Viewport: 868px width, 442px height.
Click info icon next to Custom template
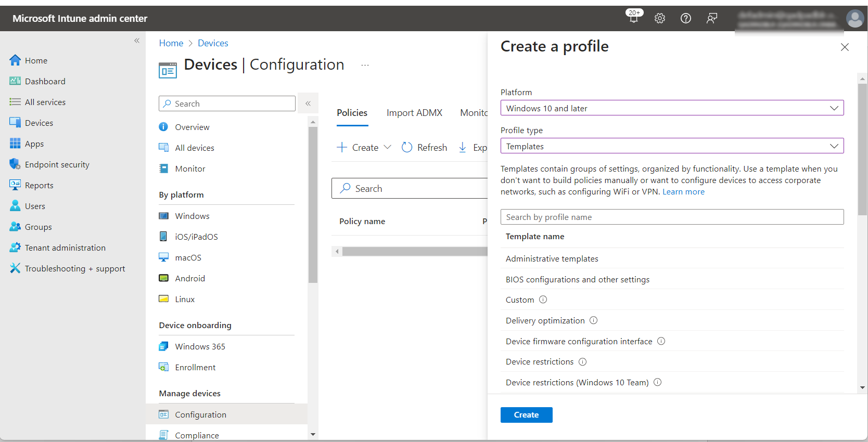point(543,300)
